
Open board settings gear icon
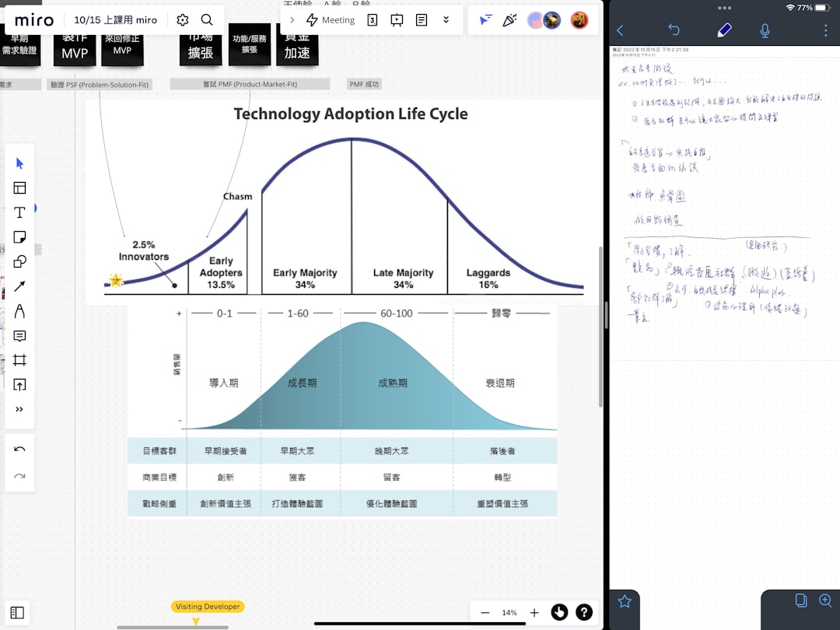pos(182,20)
